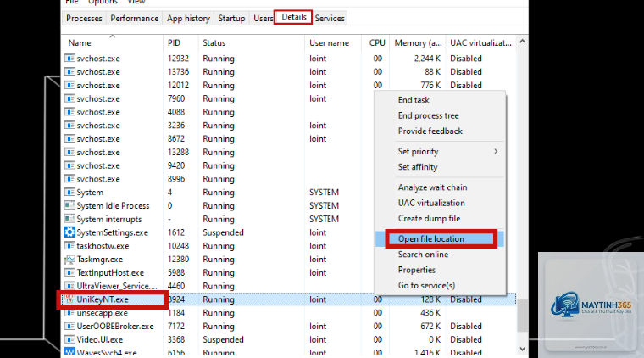The image size is (644, 358).
Task: Choose Go to service(s)
Action: [x=426, y=285]
